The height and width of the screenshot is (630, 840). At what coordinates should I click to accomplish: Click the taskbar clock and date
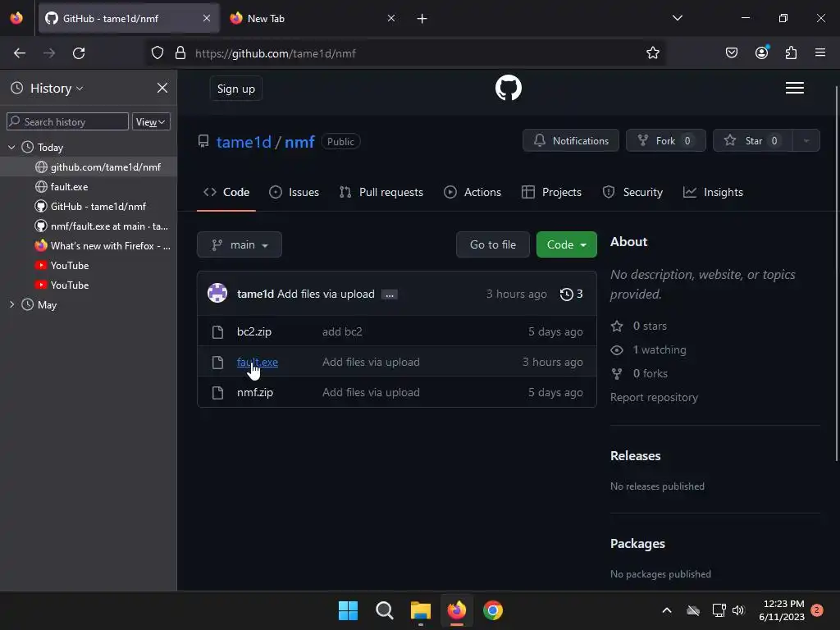(782, 610)
